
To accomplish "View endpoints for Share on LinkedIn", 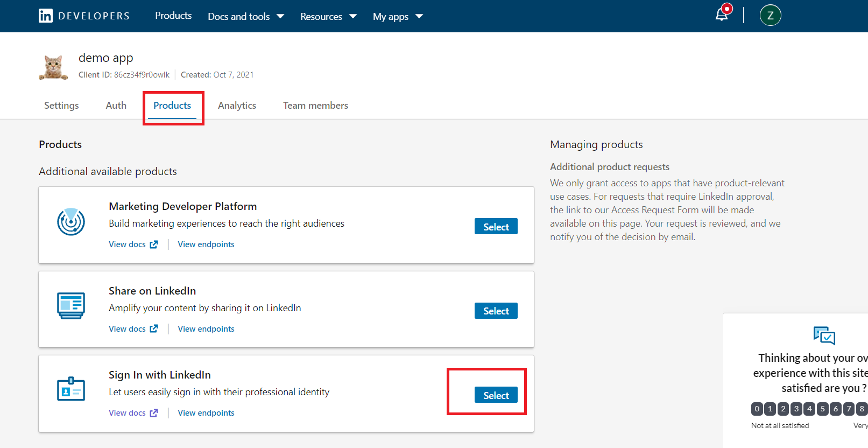I will pos(206,329).
